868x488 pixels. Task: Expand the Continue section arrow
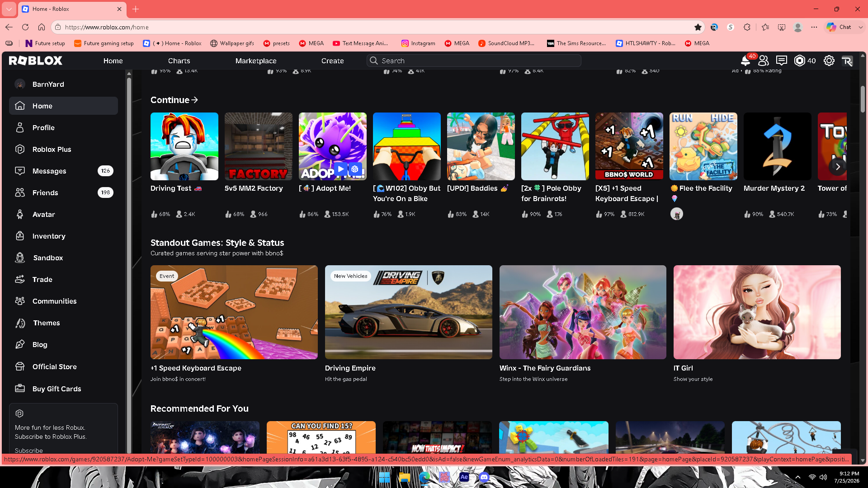195,100
